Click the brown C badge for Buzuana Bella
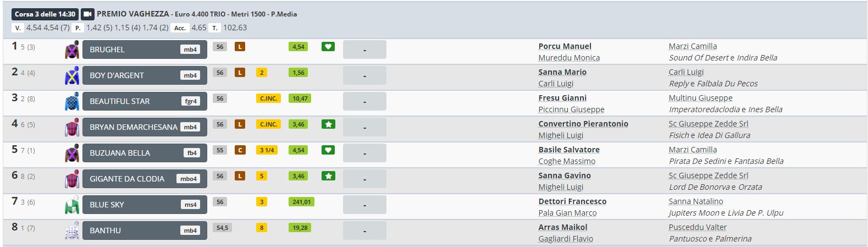The image size is (868, 247). coord(240,150)
